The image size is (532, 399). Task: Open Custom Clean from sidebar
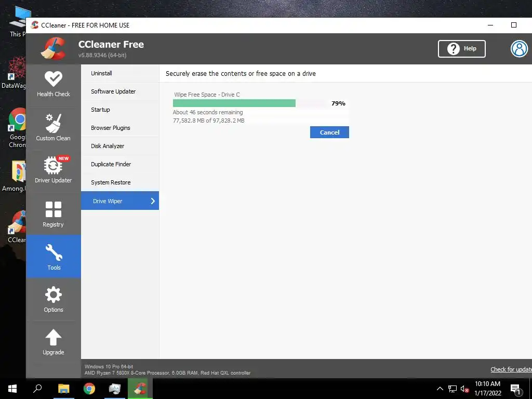(x=54, y=128)
